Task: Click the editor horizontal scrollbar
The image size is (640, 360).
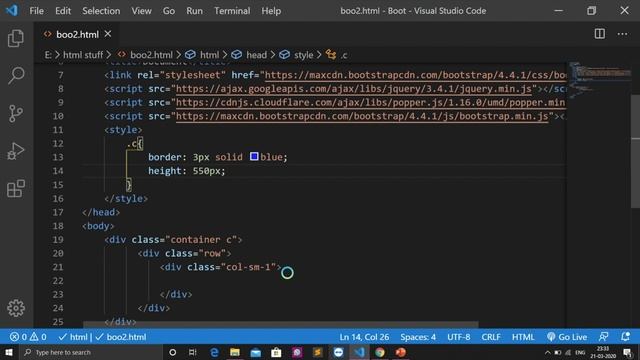Action: (281, 324)
